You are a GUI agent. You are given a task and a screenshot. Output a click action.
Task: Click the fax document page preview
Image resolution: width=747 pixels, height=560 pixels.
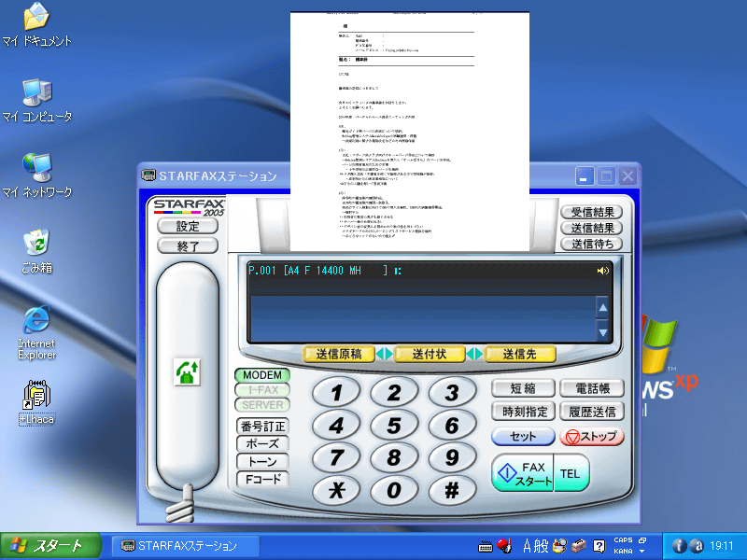click(410, 132)
